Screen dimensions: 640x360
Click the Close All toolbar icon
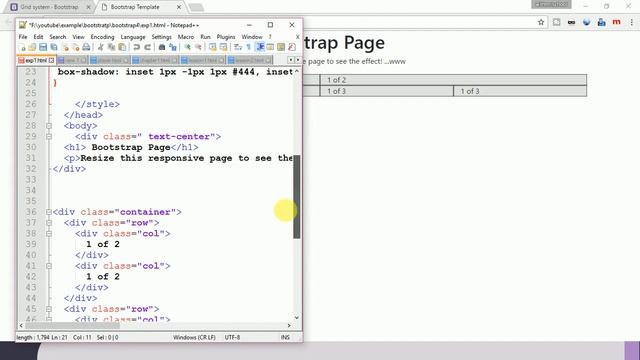[x=76, y=47]
